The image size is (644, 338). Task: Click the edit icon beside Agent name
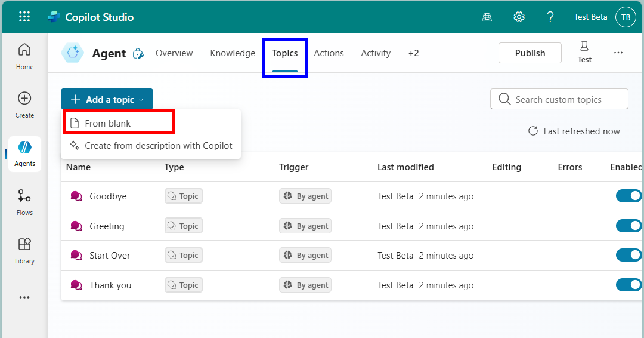click(138, 54)
